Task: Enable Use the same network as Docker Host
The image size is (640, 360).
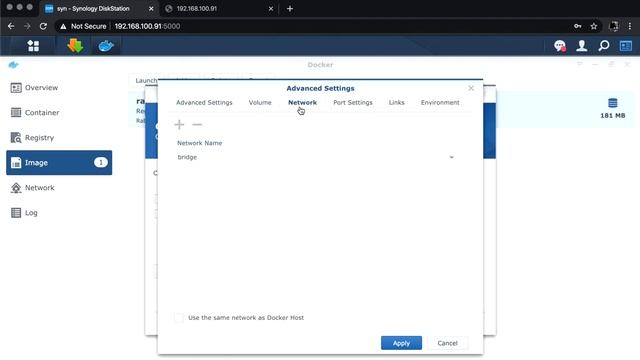Action: click(179, 318)
